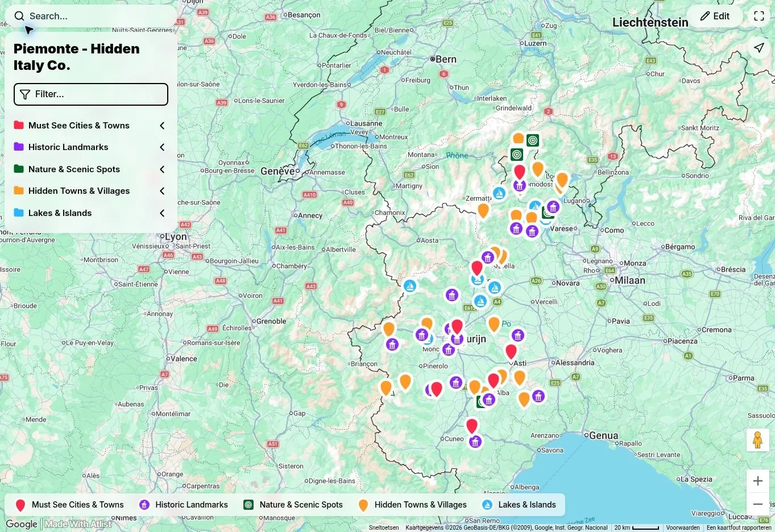Image resolution: width=775 pixels, height=532 pixels.
Task: Toggle Lakes & Islands legend filter
Action: pyautogui.click(x=519, y=505)
